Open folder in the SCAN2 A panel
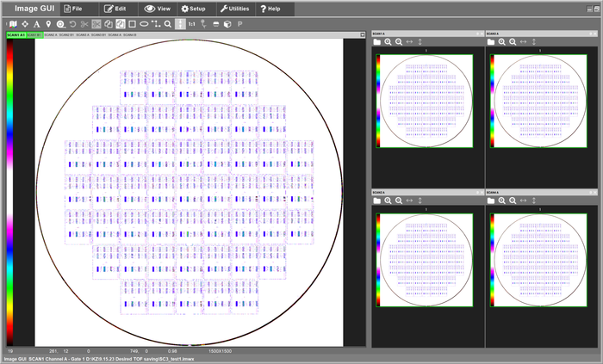 (377, 201)
